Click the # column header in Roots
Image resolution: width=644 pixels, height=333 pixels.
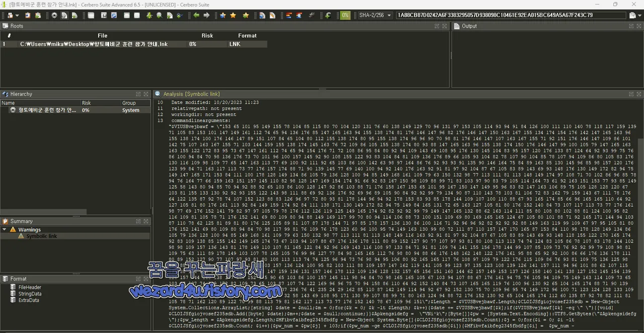point(9,36)
